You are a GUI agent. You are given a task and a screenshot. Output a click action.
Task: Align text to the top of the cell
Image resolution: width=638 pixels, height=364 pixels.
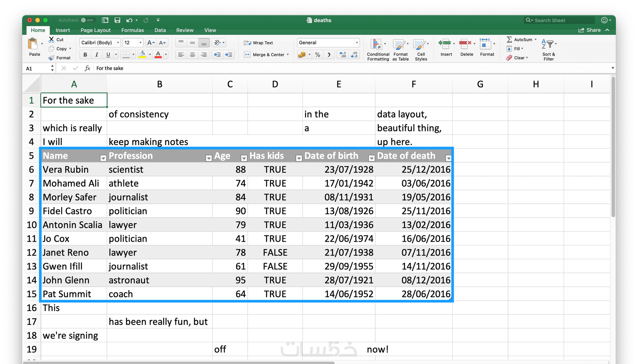181,43
